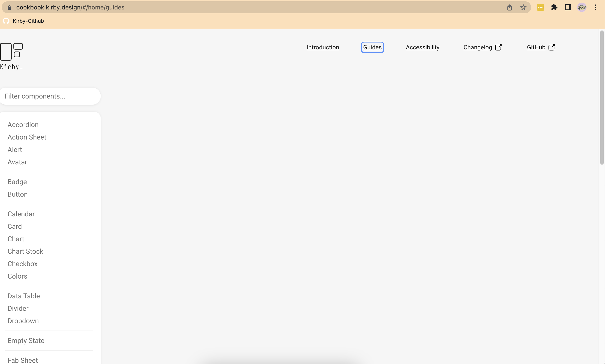Click the external link icon beside Changelog

point(499,47)
